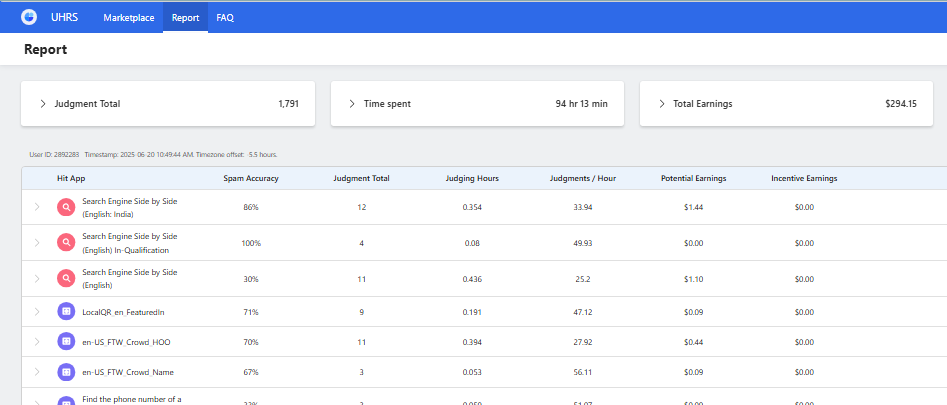Click the 100% spam accuracy cell
Screen dimensions: 947x405
(251, 243)
